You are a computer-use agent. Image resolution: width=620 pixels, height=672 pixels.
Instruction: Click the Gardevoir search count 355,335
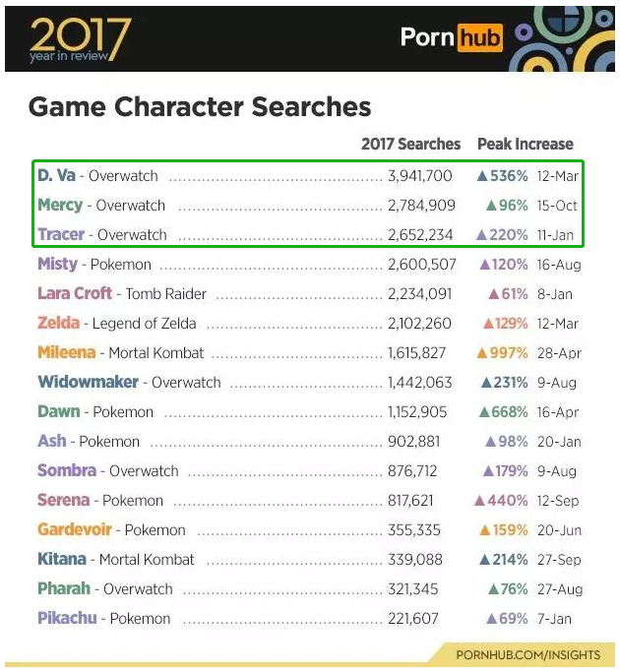[414, 530]
